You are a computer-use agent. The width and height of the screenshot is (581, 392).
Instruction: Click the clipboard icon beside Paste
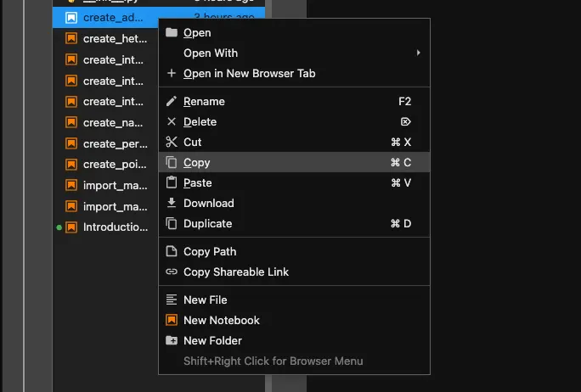(x=172, y=183)
